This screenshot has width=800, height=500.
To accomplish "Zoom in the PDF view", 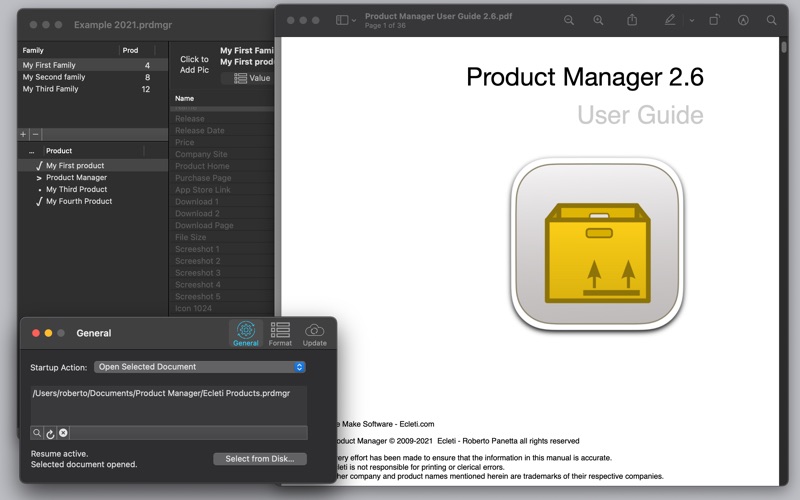I will coord(598,20).
